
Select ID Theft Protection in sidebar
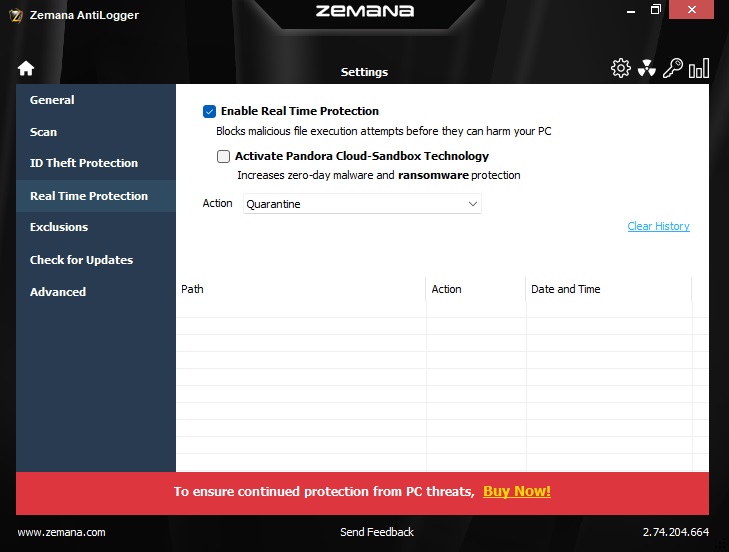pyautogui.click(x=84, y=163)
